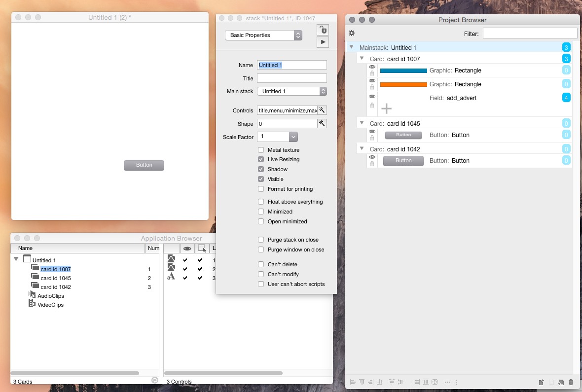Click the magic wand beside the Controls field
This screenshot has height=392, width=582.
tap(322, 110)
